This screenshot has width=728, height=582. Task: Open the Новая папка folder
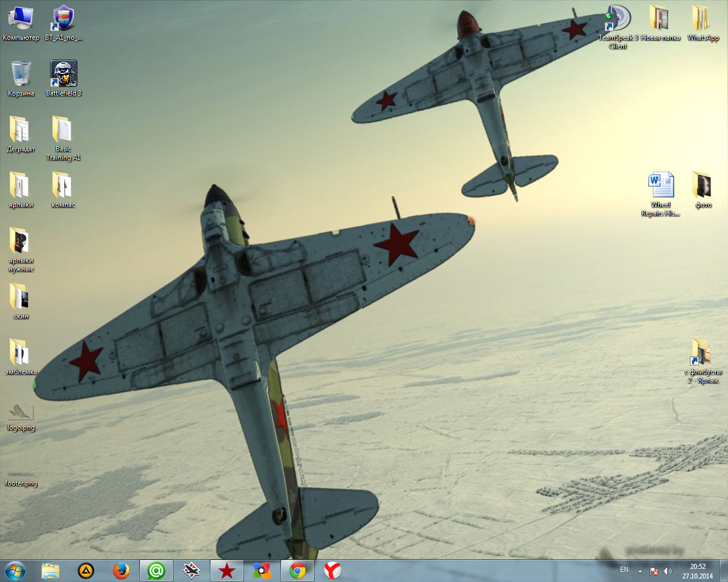660,24
